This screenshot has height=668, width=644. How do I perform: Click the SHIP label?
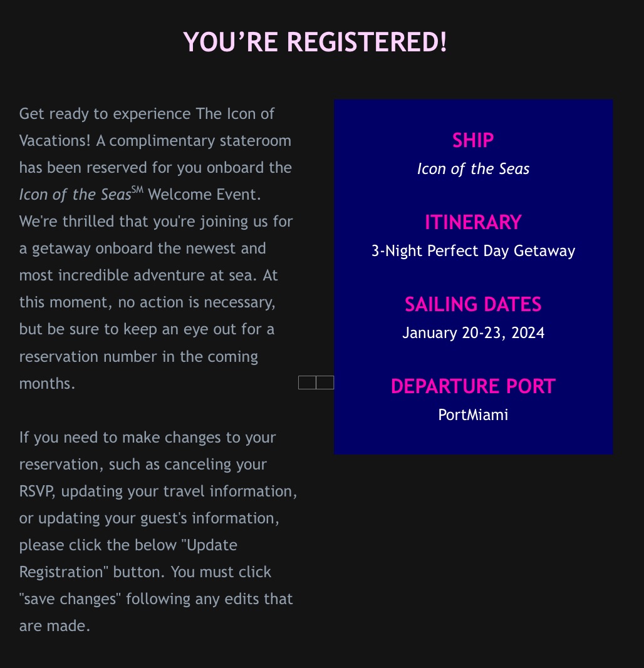point(473,140)
